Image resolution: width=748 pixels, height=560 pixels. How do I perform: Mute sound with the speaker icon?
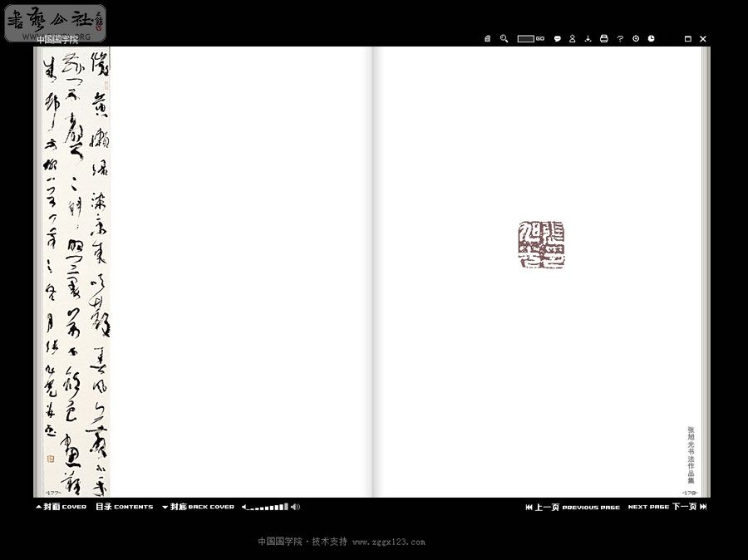[x=295, y=507]
